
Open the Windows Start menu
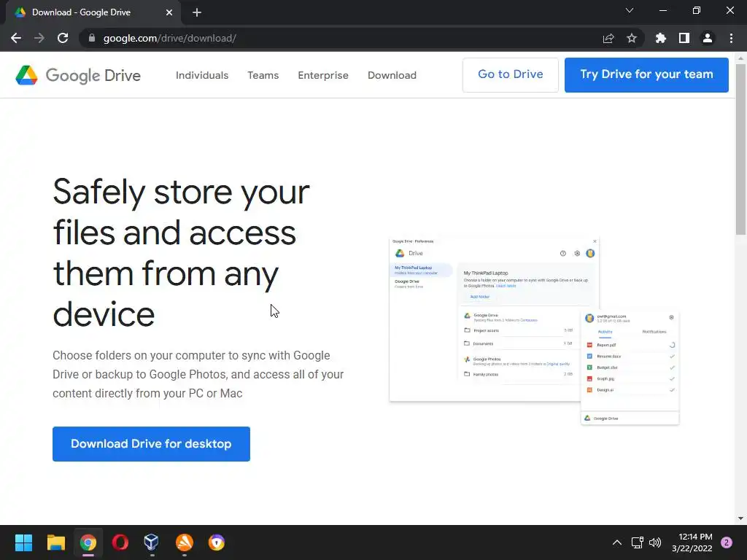(x=23, y=542)
